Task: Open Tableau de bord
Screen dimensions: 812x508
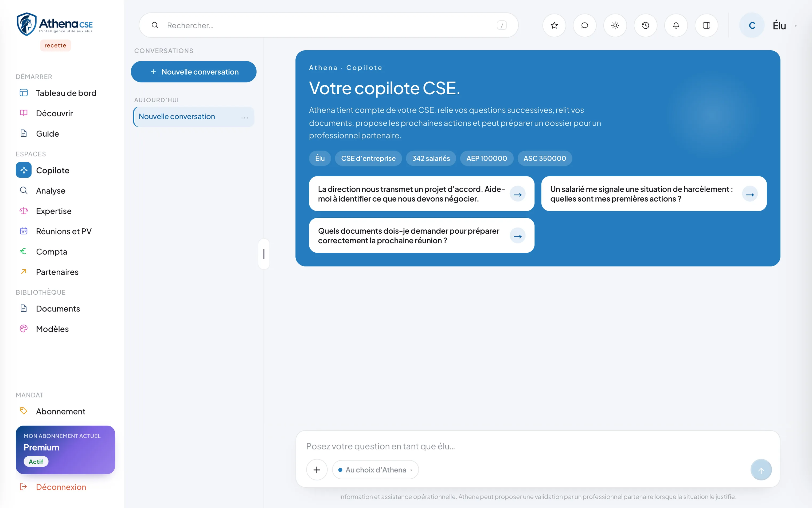Action: point(65,93)
